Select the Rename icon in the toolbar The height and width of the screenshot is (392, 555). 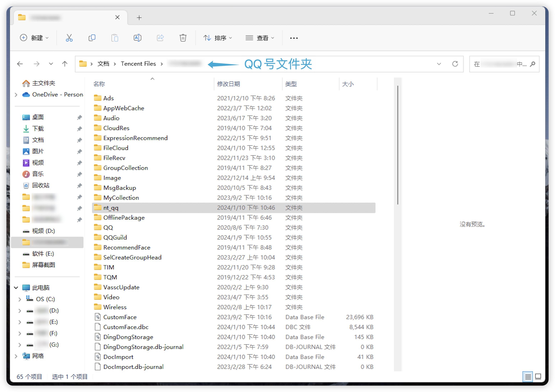(x=137, y=38)
